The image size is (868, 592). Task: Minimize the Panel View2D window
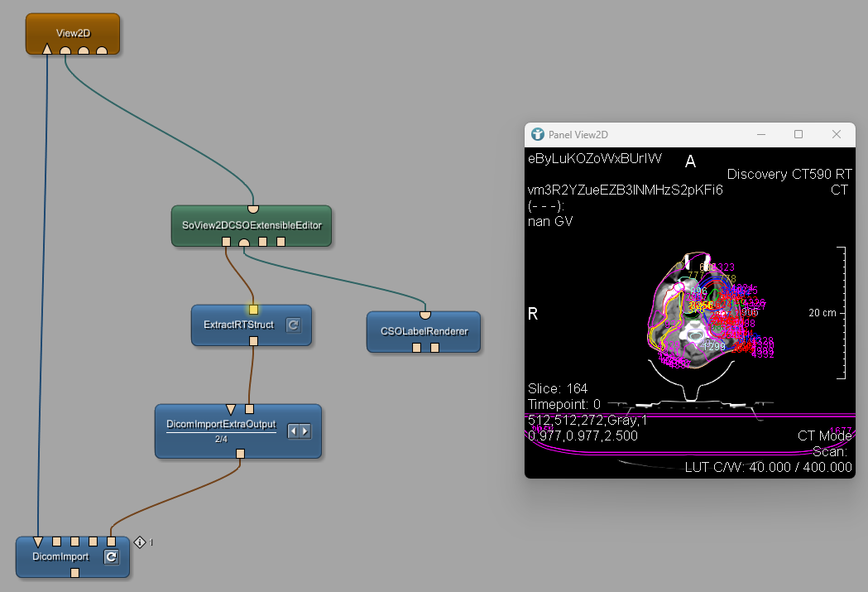point(760,134)
